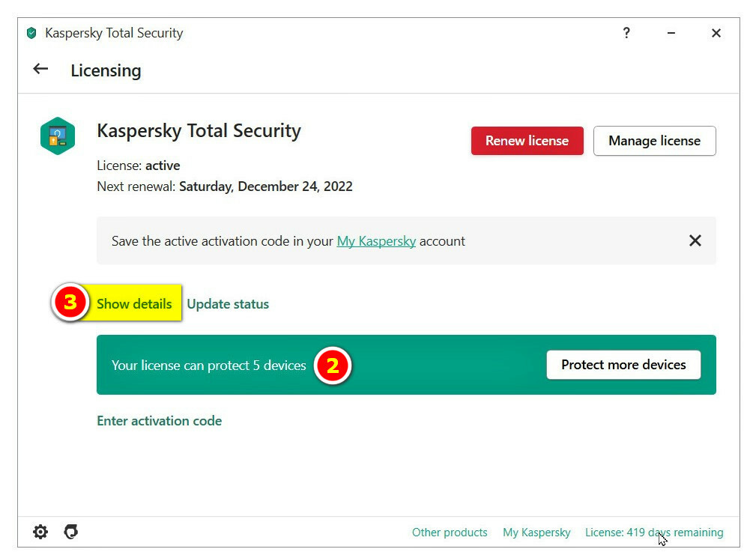Viewport: 756px width, 558px height.
Task: Open the Enter activation code link
Action: [x=159, y=421]
